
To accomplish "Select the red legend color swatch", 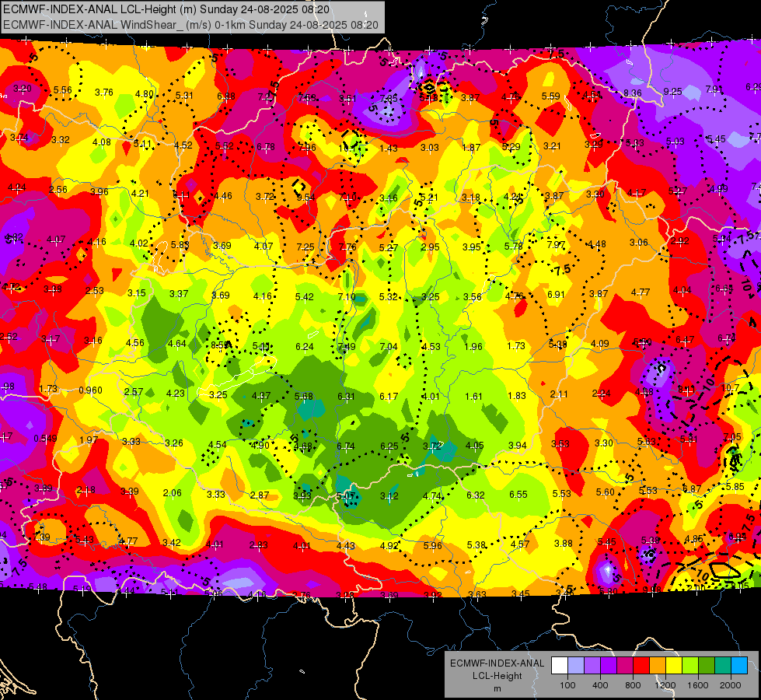I will (641, 666).
